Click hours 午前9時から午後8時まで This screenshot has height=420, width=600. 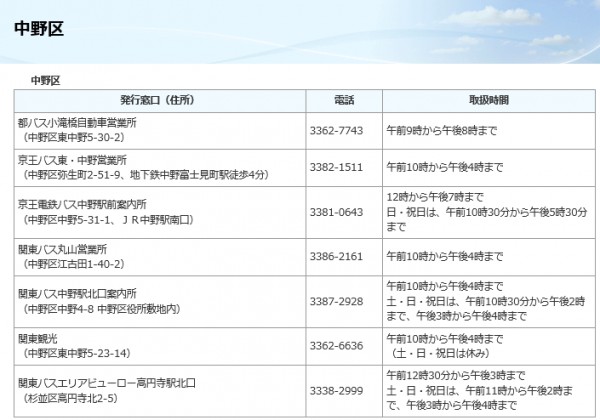[x=442, y=131]
